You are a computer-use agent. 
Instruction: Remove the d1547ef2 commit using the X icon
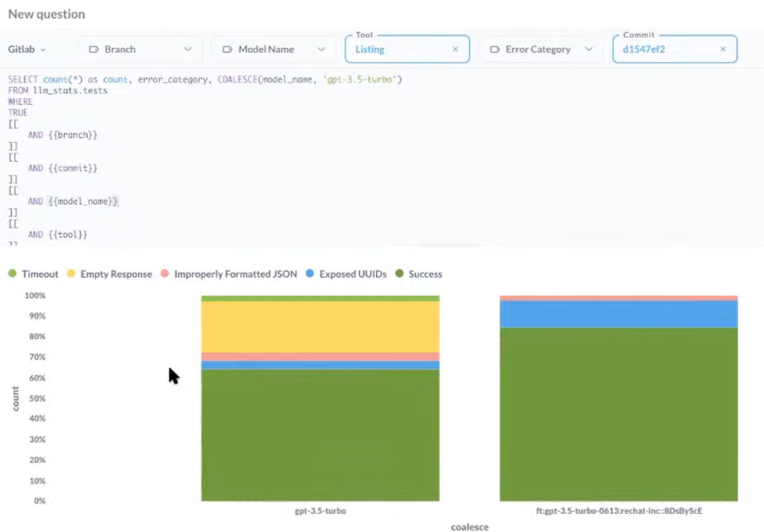(x=721, y=49)
